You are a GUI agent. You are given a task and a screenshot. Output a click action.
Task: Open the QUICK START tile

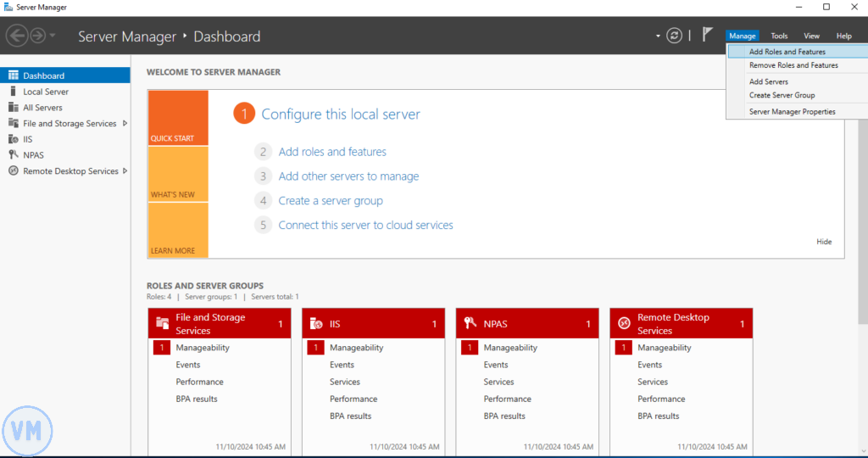coord(177,117)
